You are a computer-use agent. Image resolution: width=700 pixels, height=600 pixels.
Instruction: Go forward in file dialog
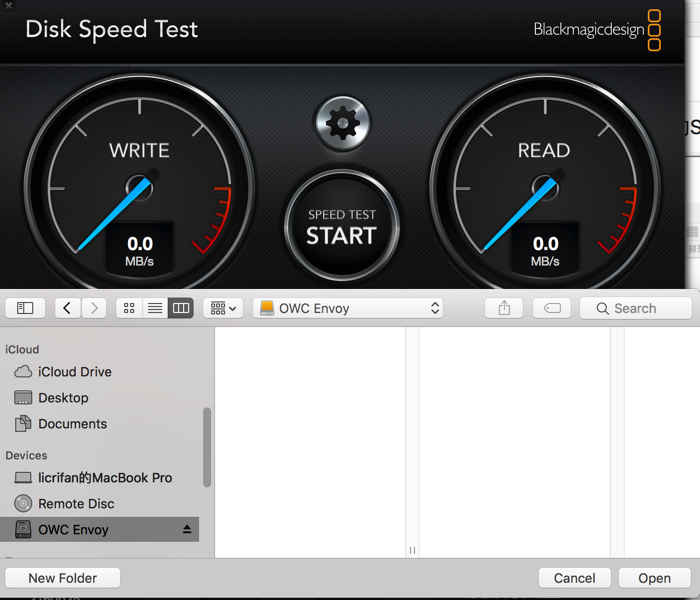pos(94,308)
